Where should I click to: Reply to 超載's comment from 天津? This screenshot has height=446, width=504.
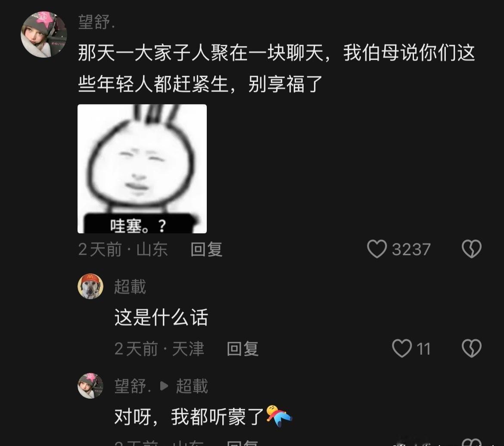[x=243, y=349]
